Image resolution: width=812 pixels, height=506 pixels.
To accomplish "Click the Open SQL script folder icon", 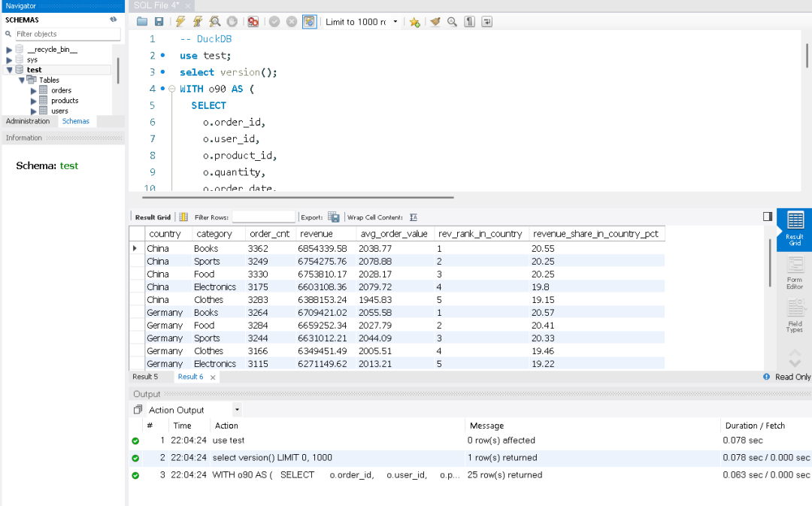I will tap(142, 22).
